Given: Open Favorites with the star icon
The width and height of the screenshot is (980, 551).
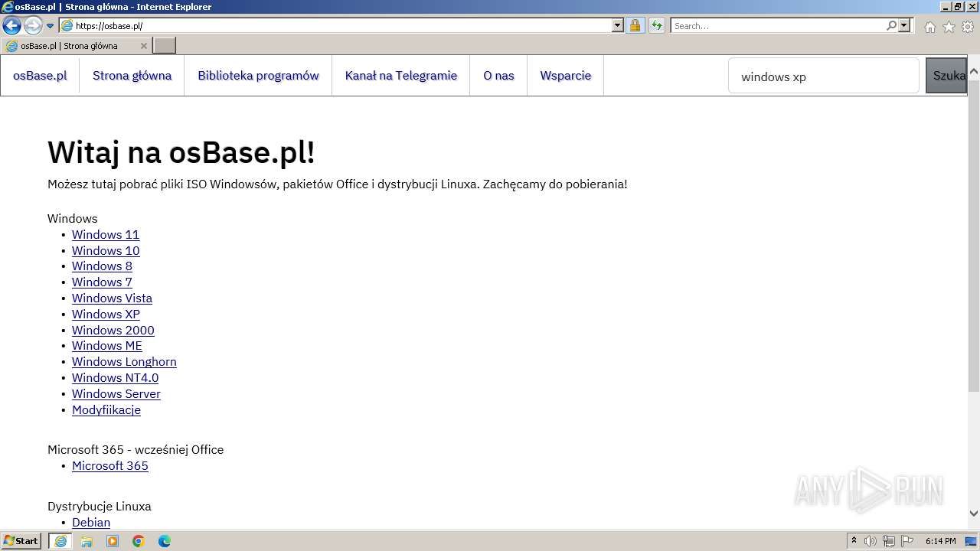Looking at the screenshot, I should coord(949,27).
